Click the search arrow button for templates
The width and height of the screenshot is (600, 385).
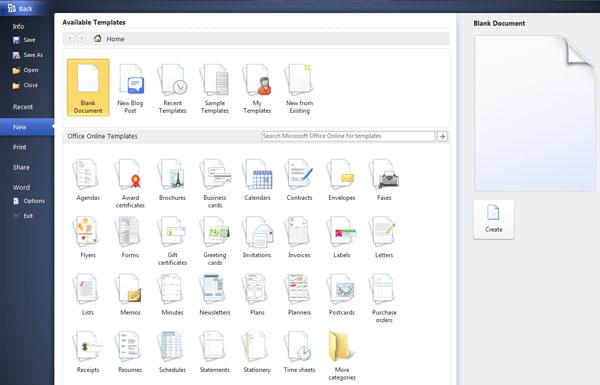pyautogui.click(x=442, y=136)
